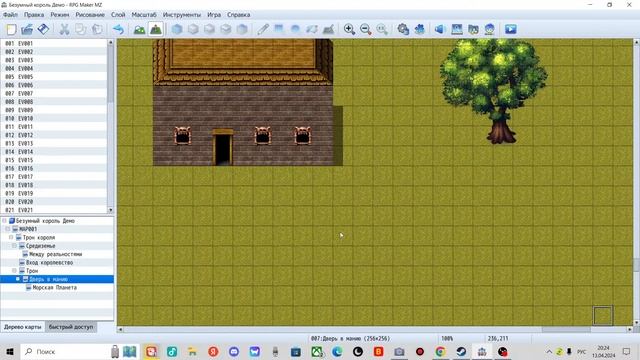Image resolution: width=640 pixels, height=360 pixels.
Task: Click the Zoom Out magnifier icon
Action: (366, 29)
